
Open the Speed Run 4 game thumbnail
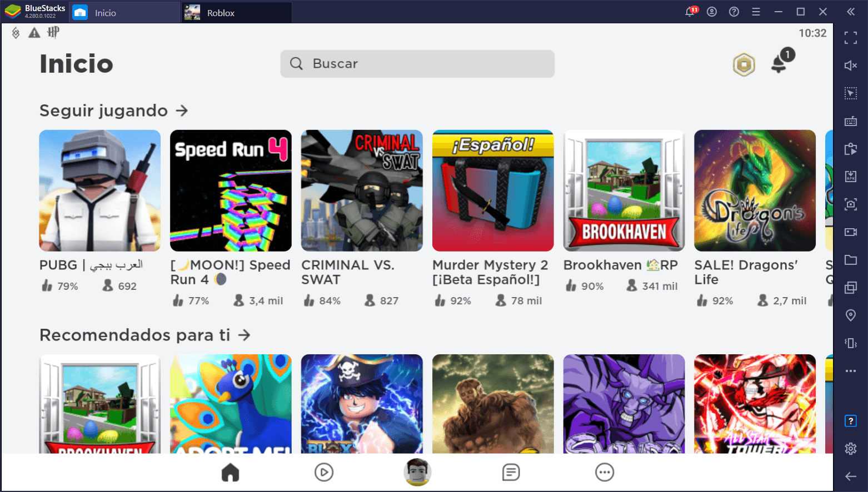[x=231, y=190]
